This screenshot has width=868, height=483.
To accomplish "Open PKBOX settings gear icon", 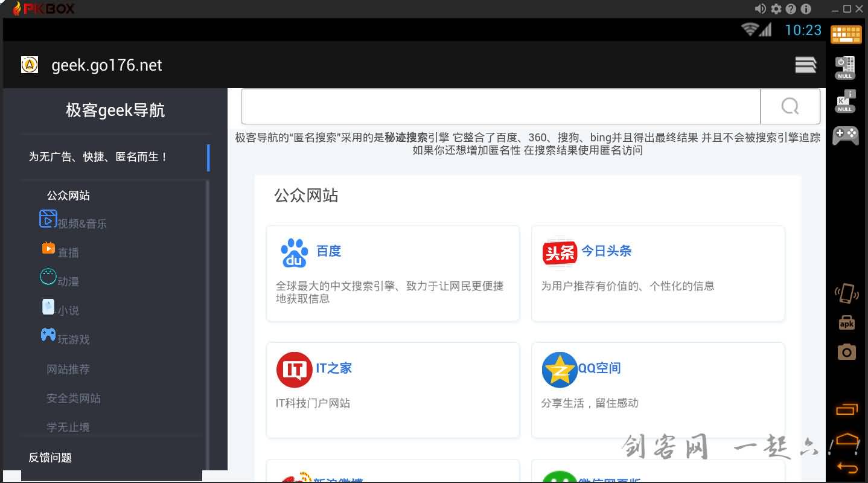I will [776, 8].
